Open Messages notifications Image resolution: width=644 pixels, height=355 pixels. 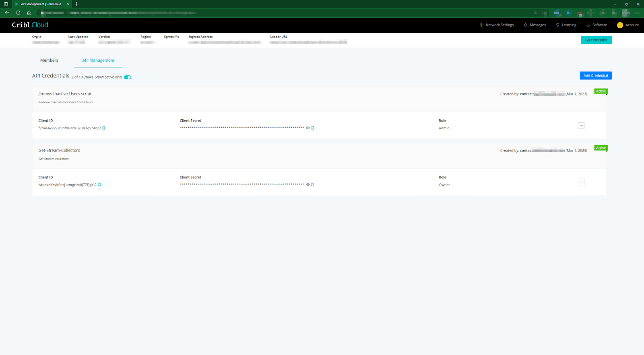[535, 25]
